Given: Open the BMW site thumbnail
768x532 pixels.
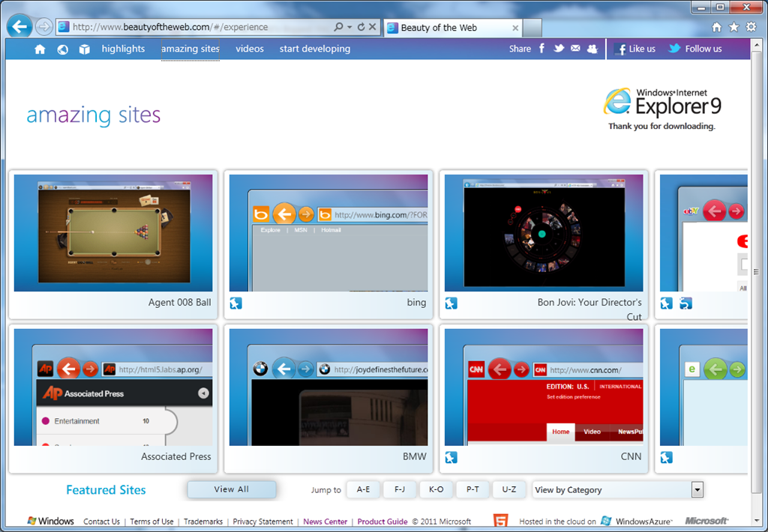Looking at the screenshot, I should click(x=328, y=387).
